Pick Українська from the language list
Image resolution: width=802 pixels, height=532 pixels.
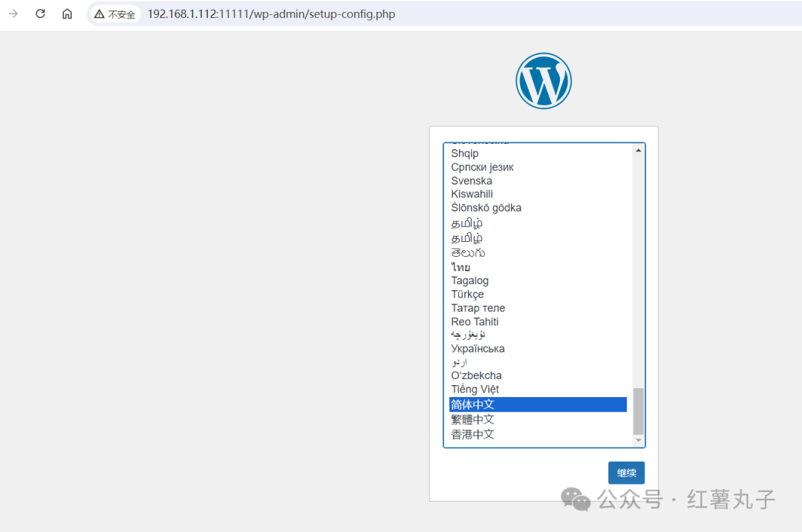point(477,349)
